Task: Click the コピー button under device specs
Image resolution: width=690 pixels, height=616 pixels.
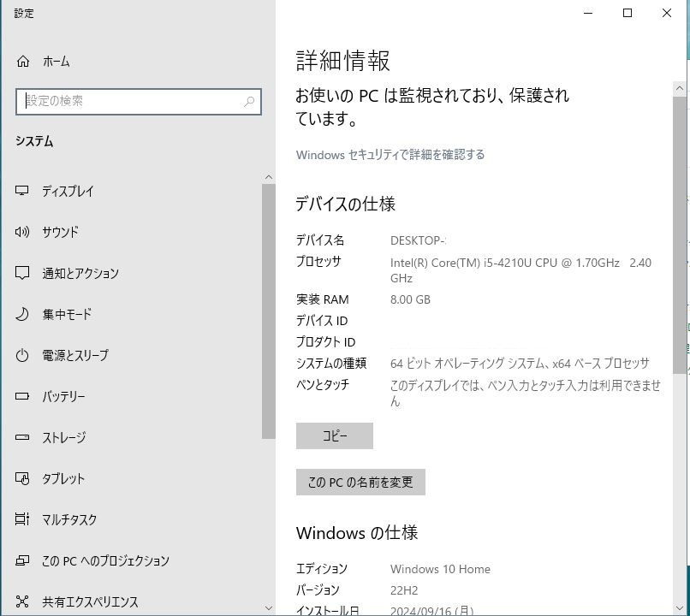Action: pos(334,435)
